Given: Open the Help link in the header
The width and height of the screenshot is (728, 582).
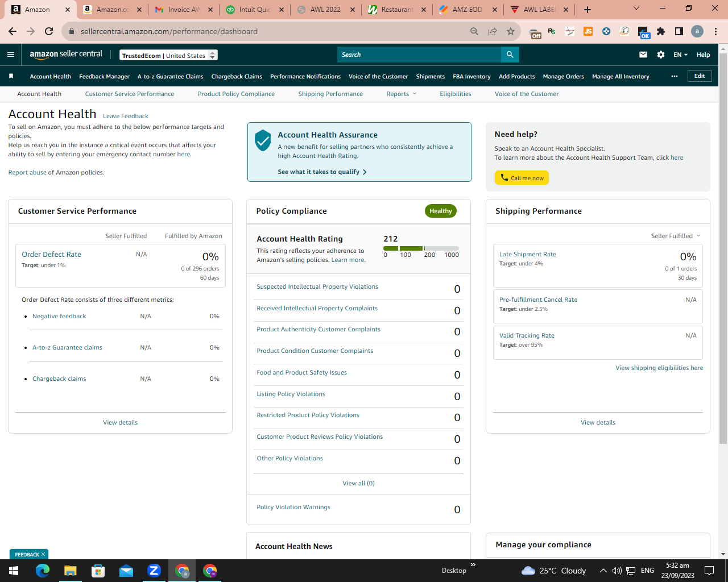Looking at the screenshot, I should (703, 55).
